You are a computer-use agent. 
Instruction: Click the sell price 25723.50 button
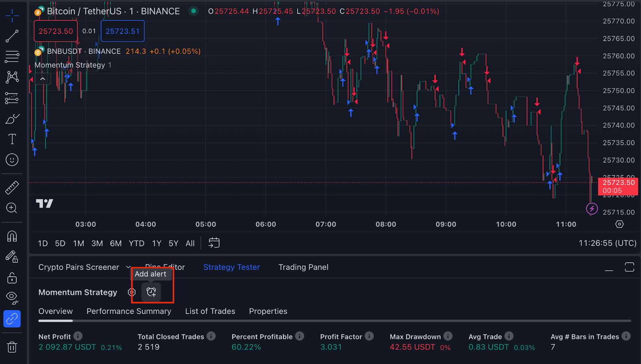56,31
